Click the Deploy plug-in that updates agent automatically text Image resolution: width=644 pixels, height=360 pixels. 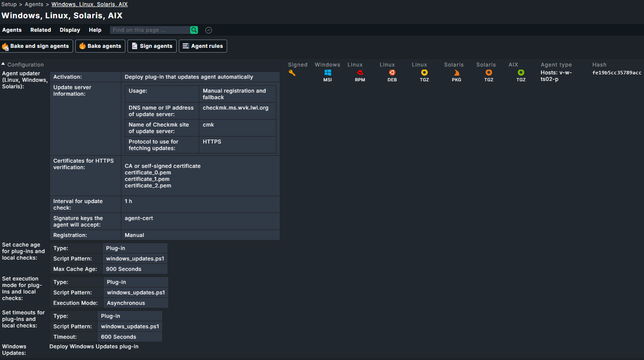pos(189,77)
